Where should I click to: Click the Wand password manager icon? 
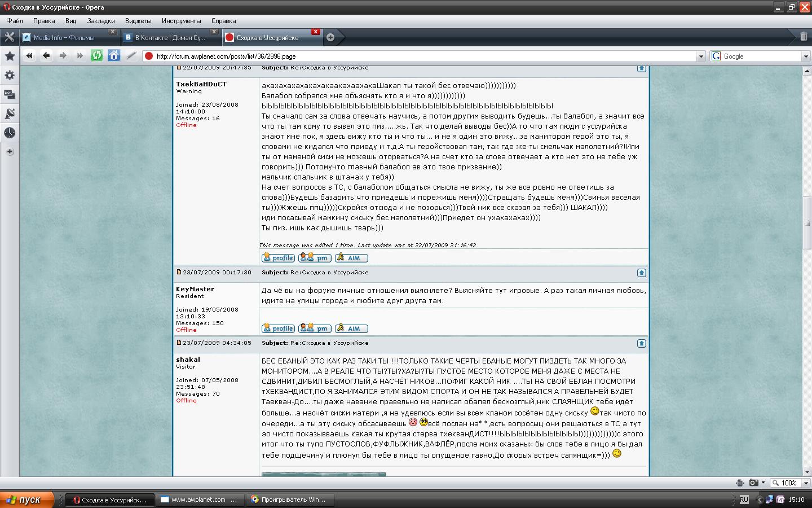pos(131,55)
